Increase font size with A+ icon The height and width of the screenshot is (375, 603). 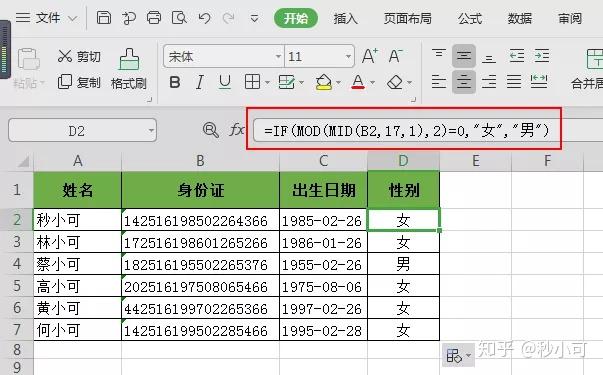point(370,56)
